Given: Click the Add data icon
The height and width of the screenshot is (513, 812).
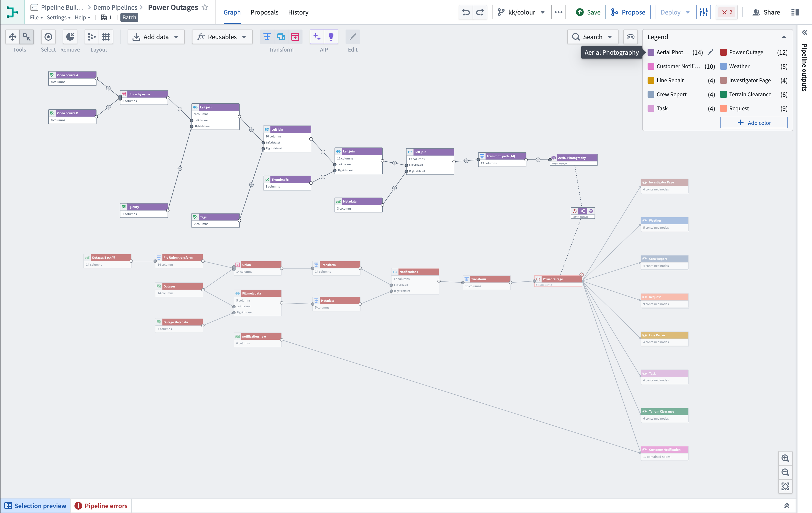Looking at the screenshot, I should [x=136, y=37].
